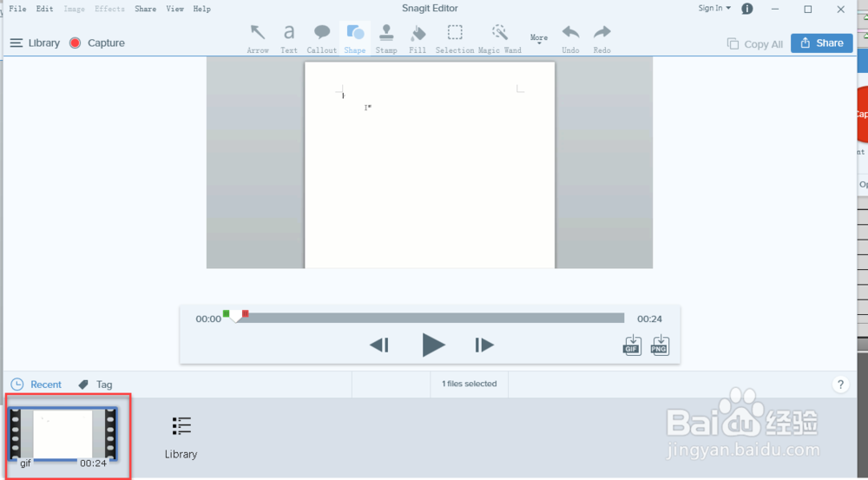Close the Snagit Editor window
Image resolution: width=868 pixels, height=480 pixels.
tap(840, 9)
